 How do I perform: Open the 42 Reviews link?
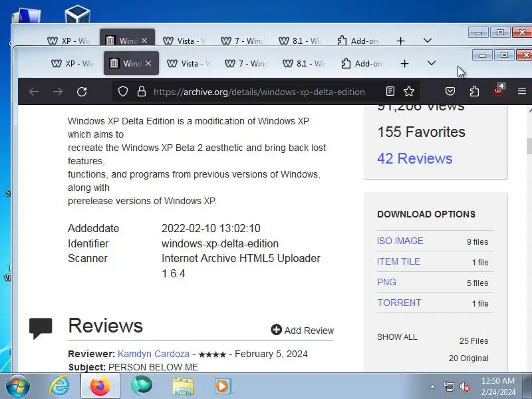tap(414, 158)
